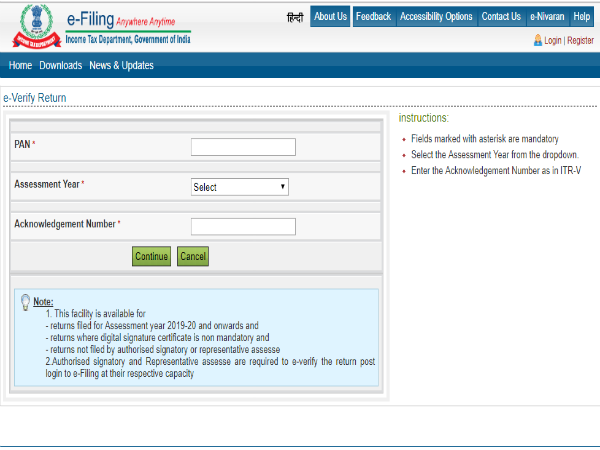This screenshot has height=450, width=600.
Task: Open News & Updates tab
Action: [x=121, y=66]
